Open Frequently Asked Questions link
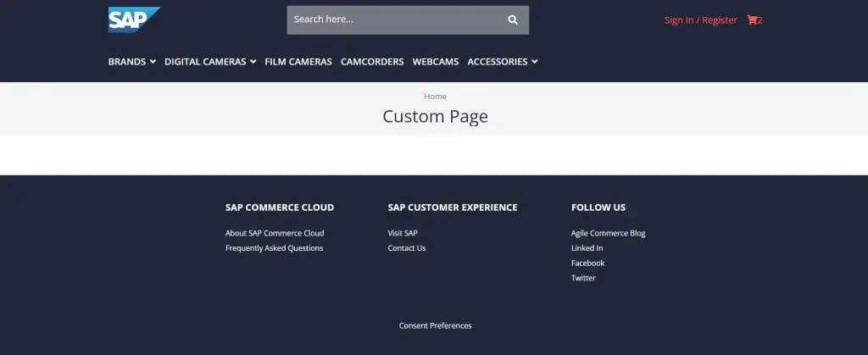Viewport: 868px width, 355px height. pos(274,247)
